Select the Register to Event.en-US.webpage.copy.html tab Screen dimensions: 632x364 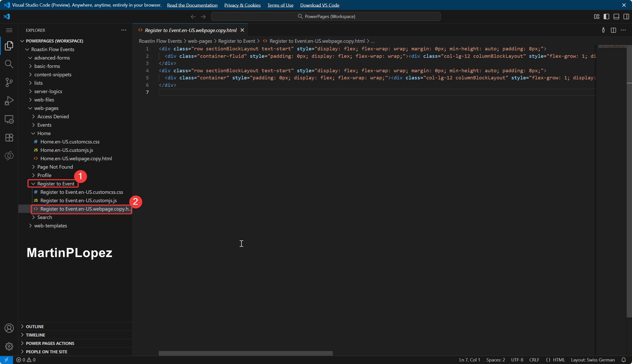(190, 30)
